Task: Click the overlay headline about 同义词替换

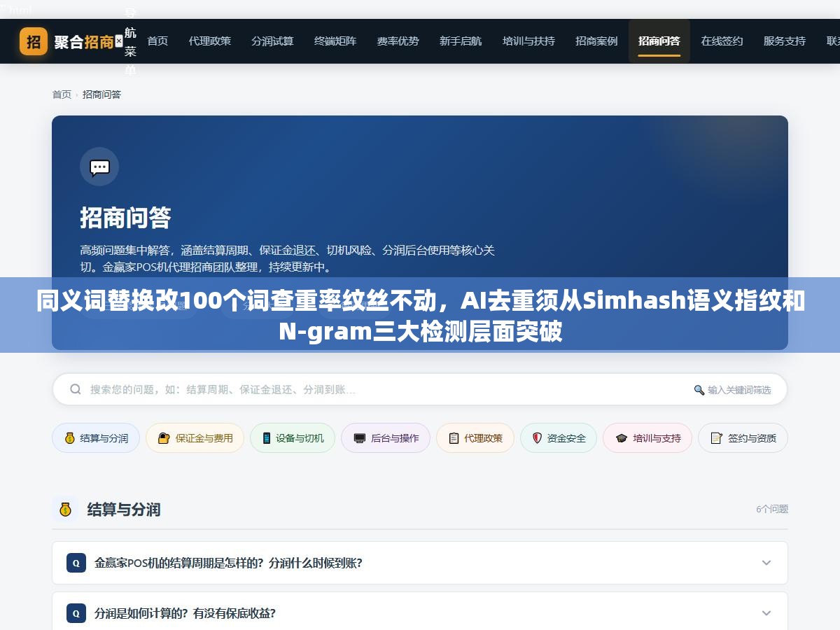Action: click(x=420, y=315)
